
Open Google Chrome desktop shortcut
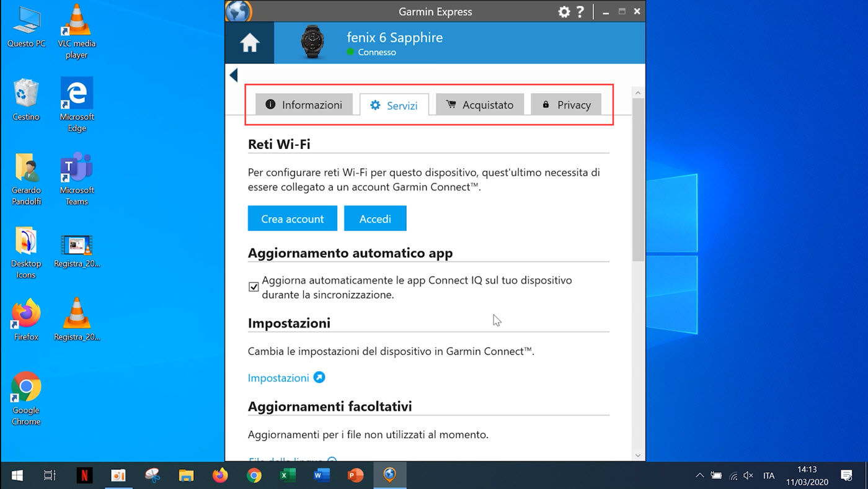pos(26,398)
